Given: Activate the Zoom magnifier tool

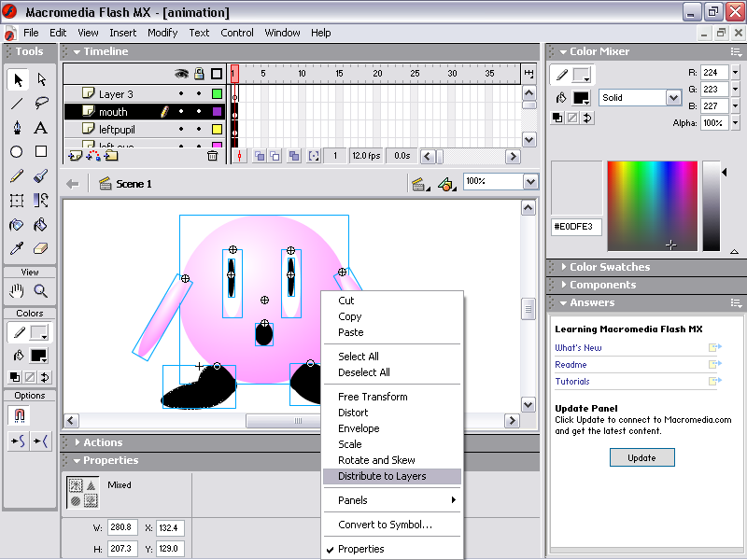Looking at the screenshot, I should (41, 291).
